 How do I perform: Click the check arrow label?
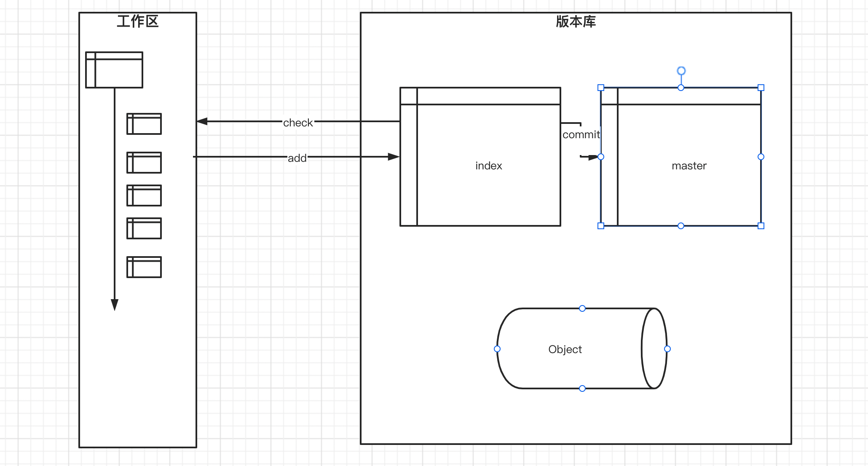tap(298, 123)
